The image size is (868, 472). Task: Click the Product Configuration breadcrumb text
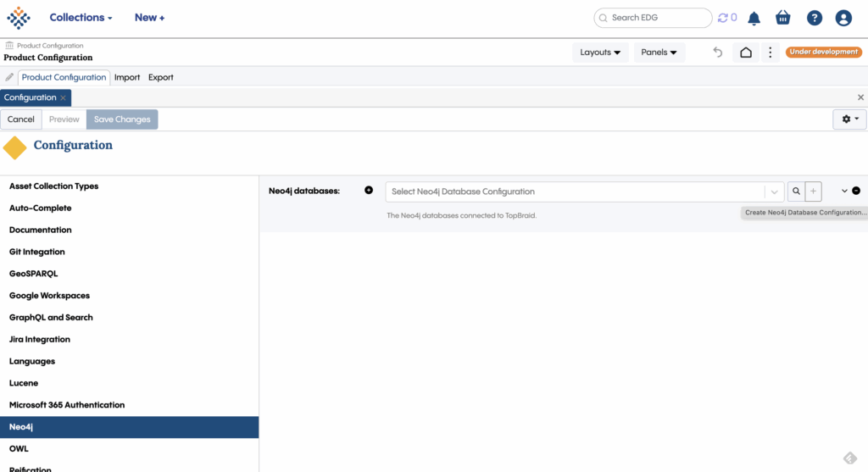[x=50, y=46]
